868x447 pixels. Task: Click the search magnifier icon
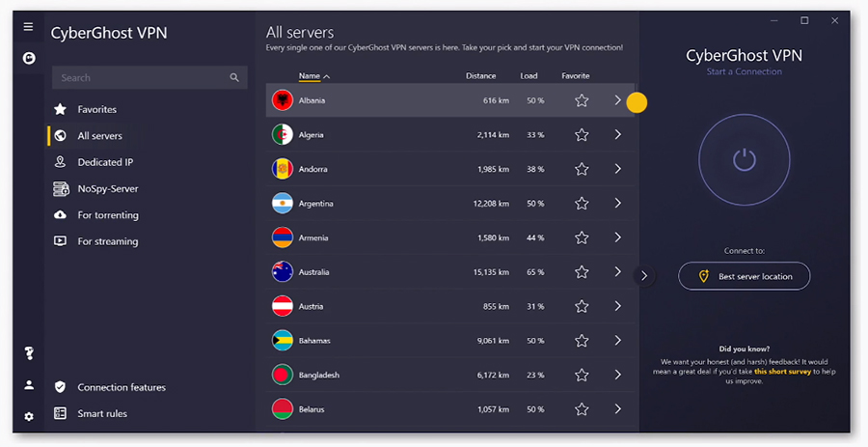tap(234, 77)
